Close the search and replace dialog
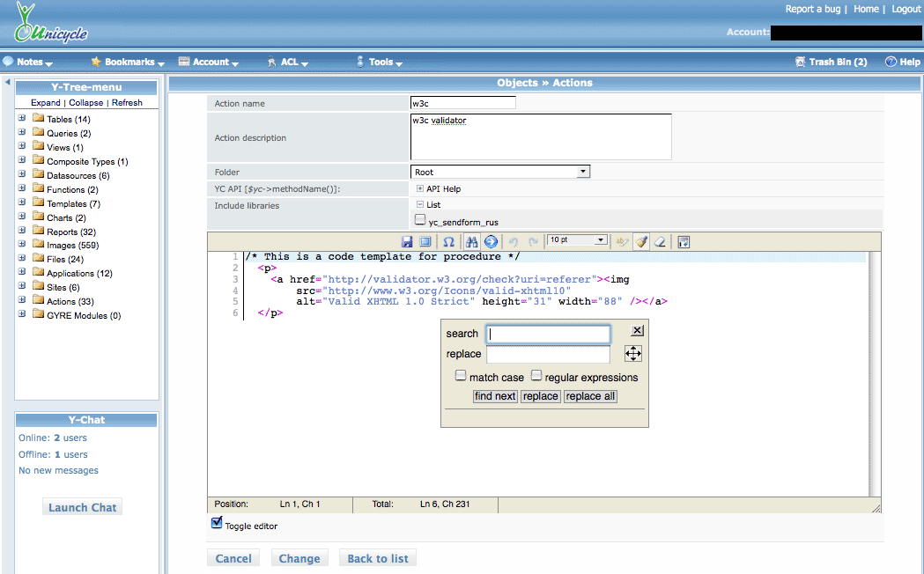The width and height of the screenshot is (924, 574). coord(638,330)
